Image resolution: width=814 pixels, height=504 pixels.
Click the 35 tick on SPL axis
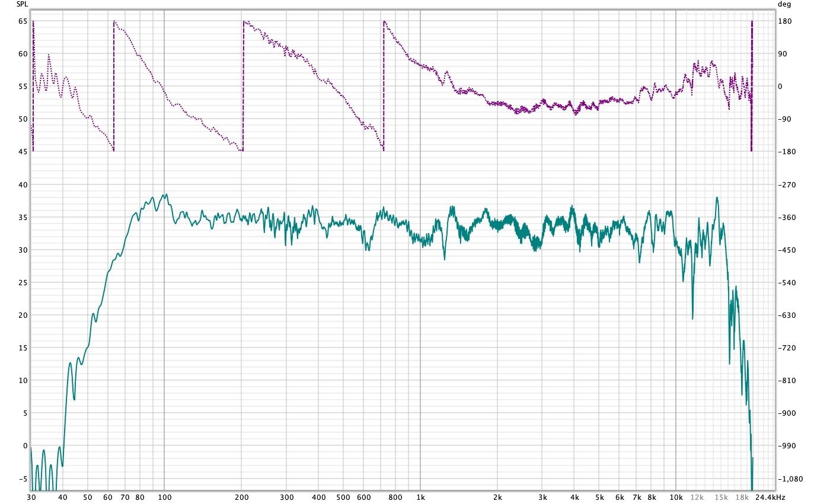[24, 218]
